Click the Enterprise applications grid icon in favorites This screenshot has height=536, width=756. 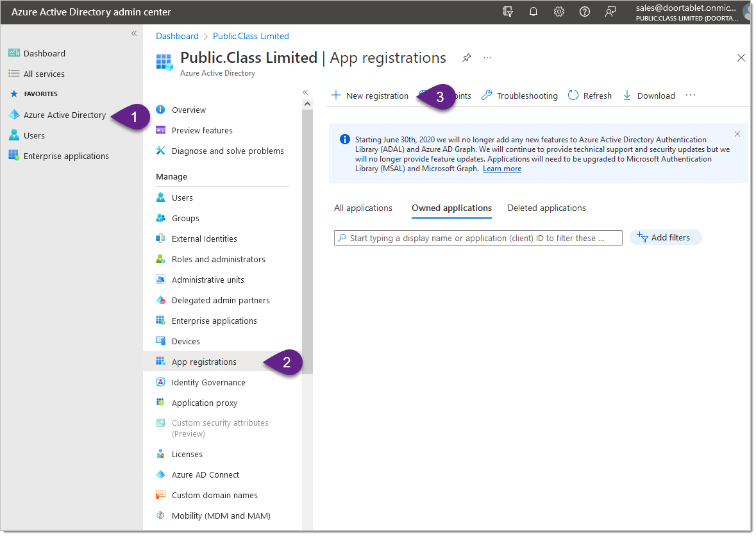[14, 156]
